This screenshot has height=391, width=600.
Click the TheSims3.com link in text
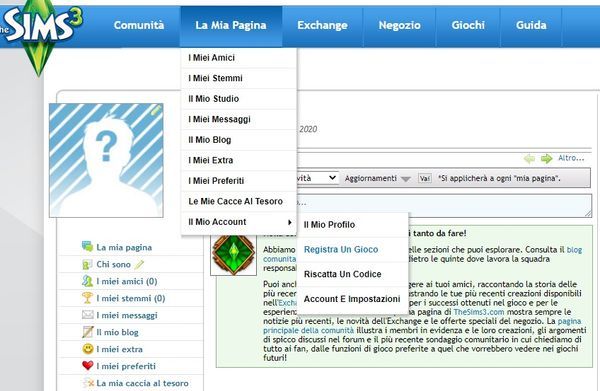479,312
